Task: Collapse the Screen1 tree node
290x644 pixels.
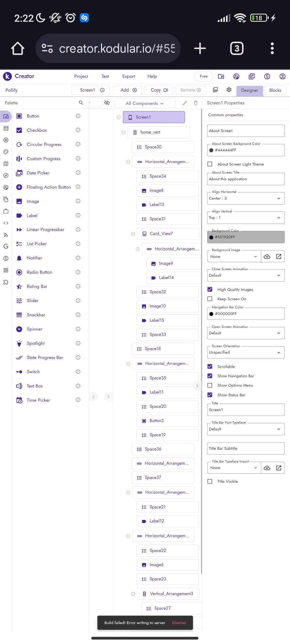Action: (x=119, y=117)
